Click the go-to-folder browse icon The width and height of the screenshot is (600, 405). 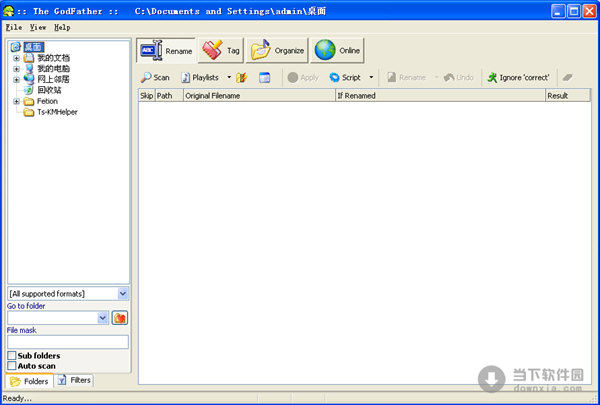119,318
